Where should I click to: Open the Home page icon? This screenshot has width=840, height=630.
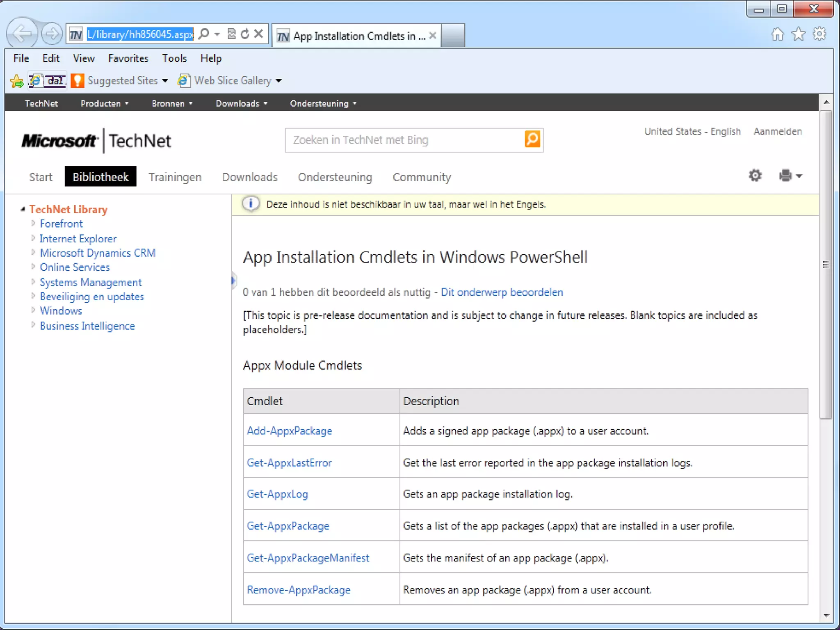point(777,34)
